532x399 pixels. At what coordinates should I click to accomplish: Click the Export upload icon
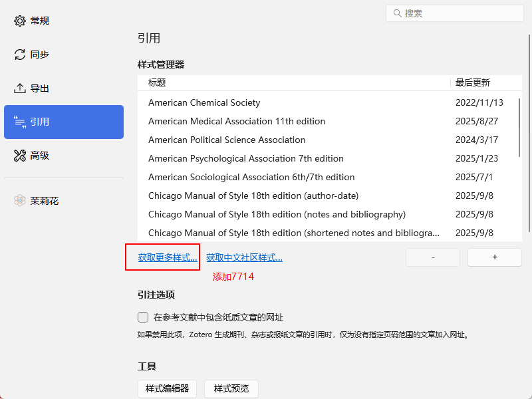click(20, 88)
